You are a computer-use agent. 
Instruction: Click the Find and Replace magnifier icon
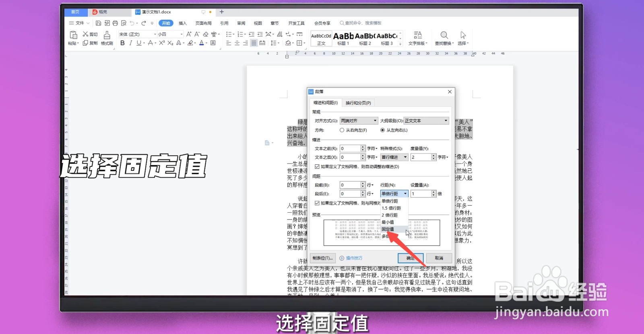[444, 35]
